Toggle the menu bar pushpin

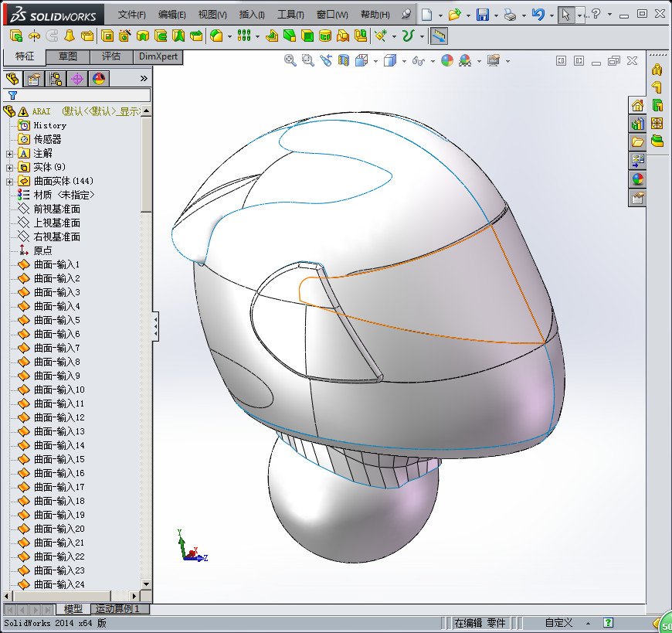coord(406,15)
